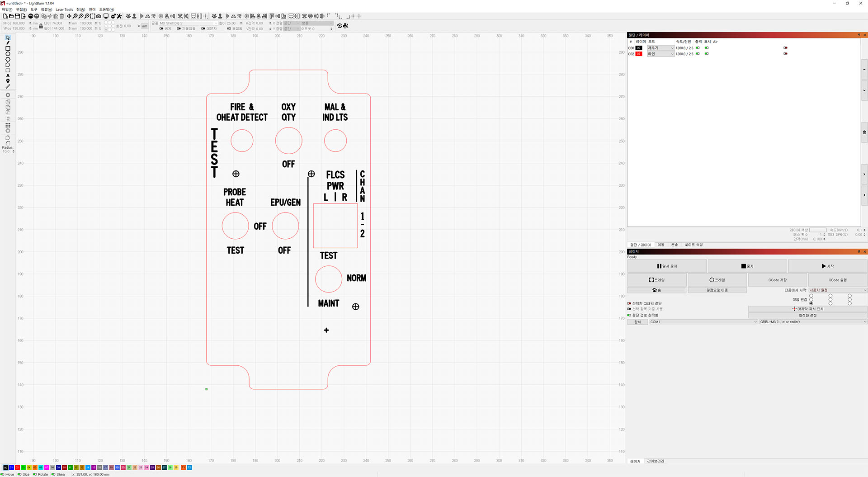This screenshot has width=868, height=477.
Task: Select the arrow Select tool
Action: pos(8,38)
